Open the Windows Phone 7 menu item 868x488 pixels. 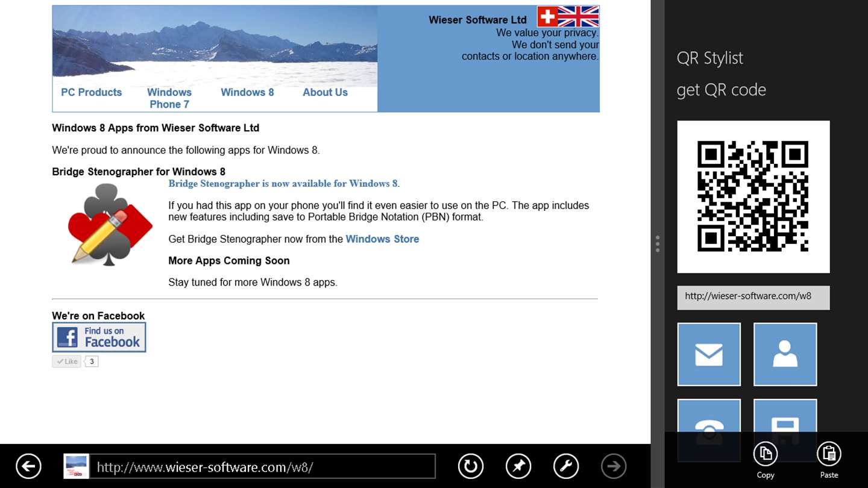(169, 98)
